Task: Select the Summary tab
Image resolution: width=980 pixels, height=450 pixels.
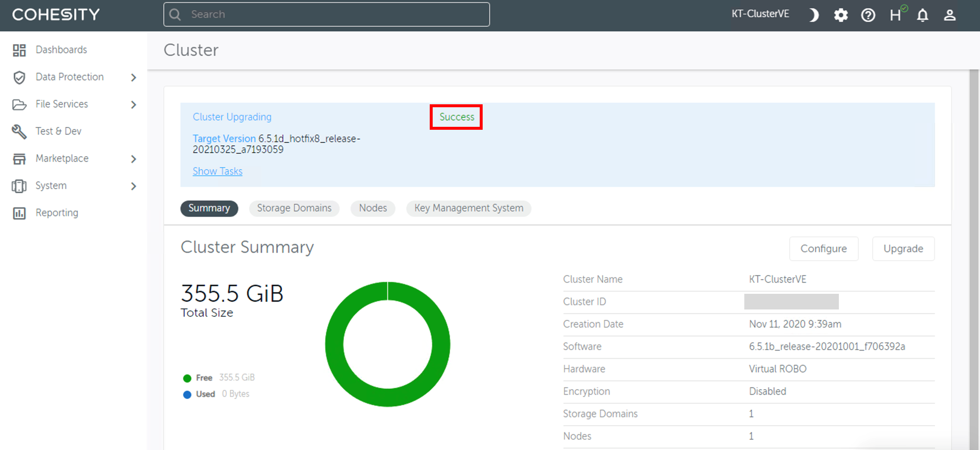Action: [x=209, y=208]
